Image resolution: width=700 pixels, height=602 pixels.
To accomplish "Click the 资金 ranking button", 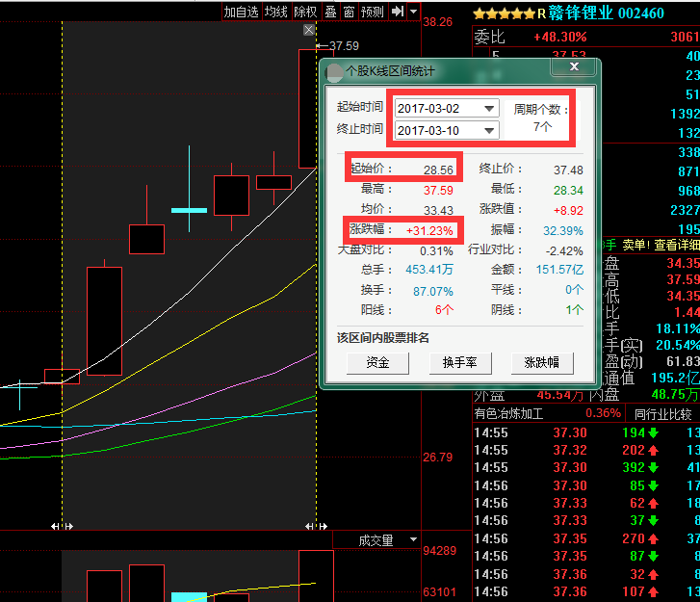I will click(377, 362).
